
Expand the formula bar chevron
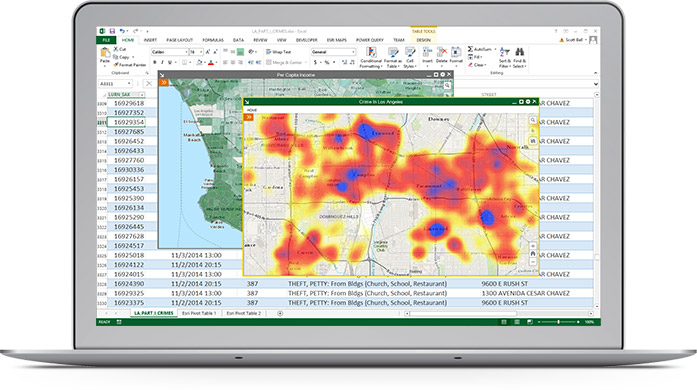point(596,84)
